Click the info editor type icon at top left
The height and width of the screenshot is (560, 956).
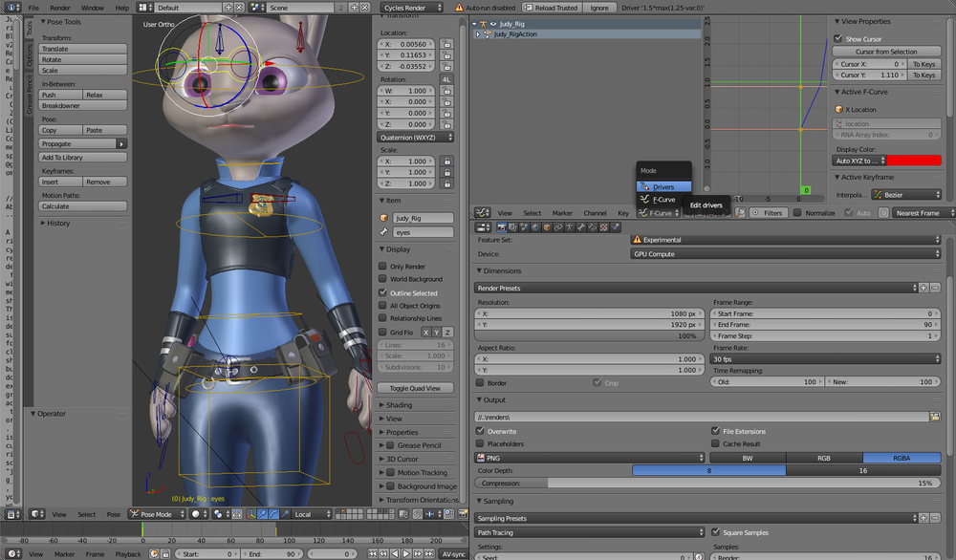pyautogui.click(x=12, y=8)
